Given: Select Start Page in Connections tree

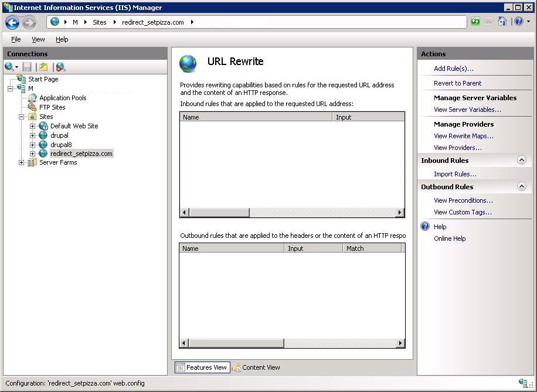Looking at the screenshot, I should pos(43,79).
